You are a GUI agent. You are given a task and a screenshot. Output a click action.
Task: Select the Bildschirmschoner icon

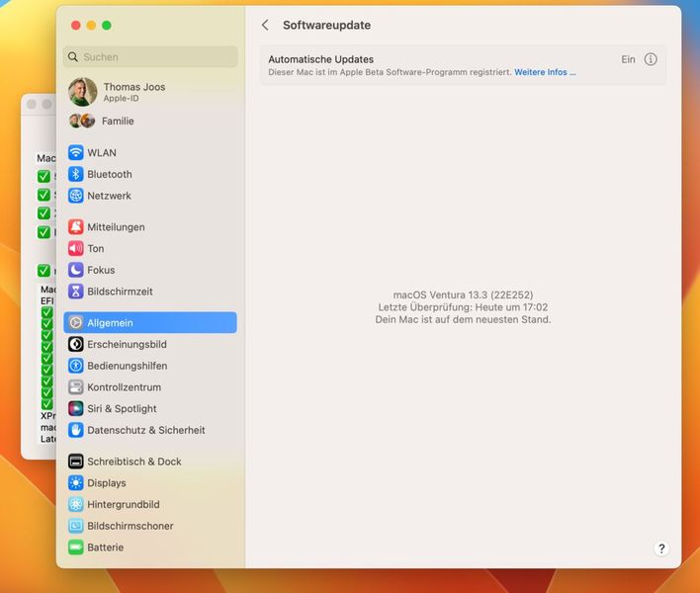pos(75,526)
